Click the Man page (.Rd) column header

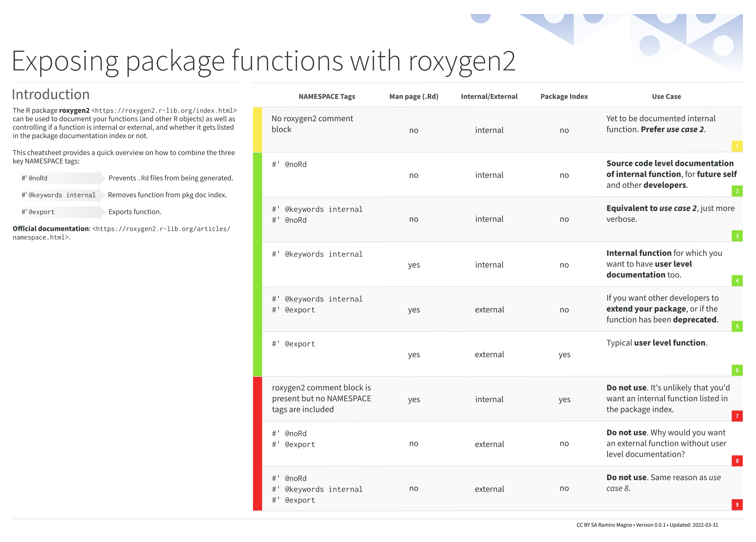(x=414, y=96)
